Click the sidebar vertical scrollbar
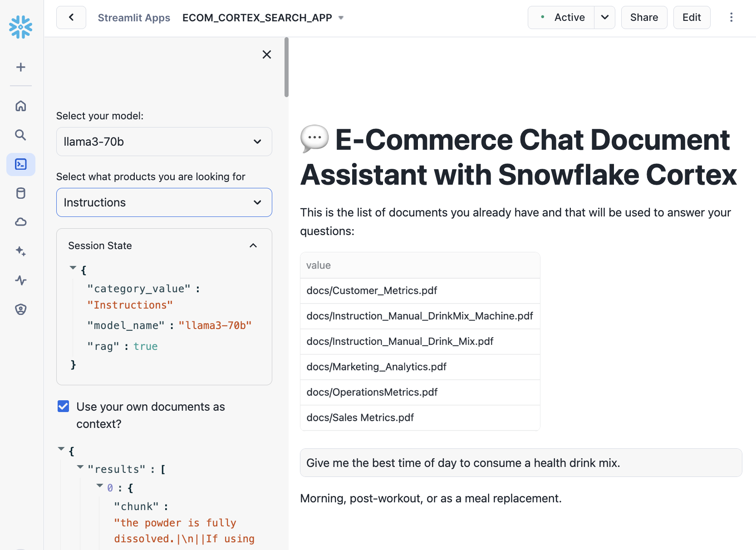This screenshot has height=550, width=756. 286,67
